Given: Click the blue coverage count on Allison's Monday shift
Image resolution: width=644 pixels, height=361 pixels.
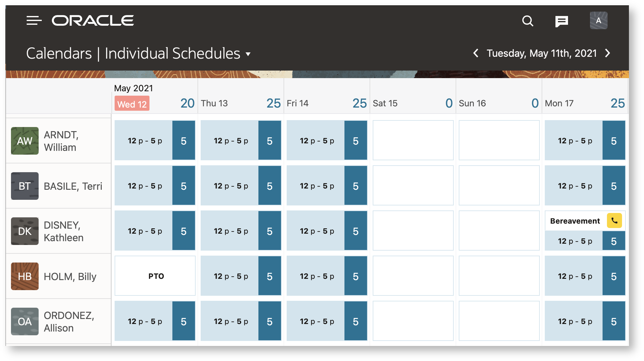Looking at the screenshot, I should pyautogui.click(x=614, y=321).
